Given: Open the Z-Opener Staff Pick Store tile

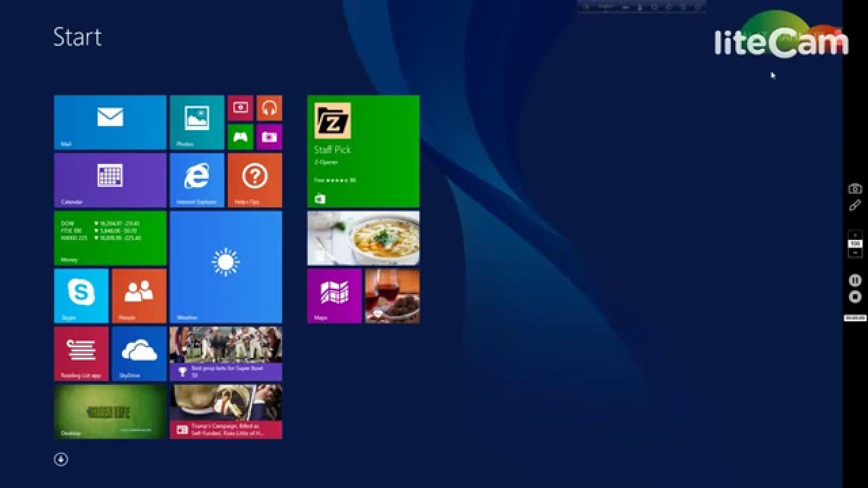Looking at the screenshot, I should (363, 151).
